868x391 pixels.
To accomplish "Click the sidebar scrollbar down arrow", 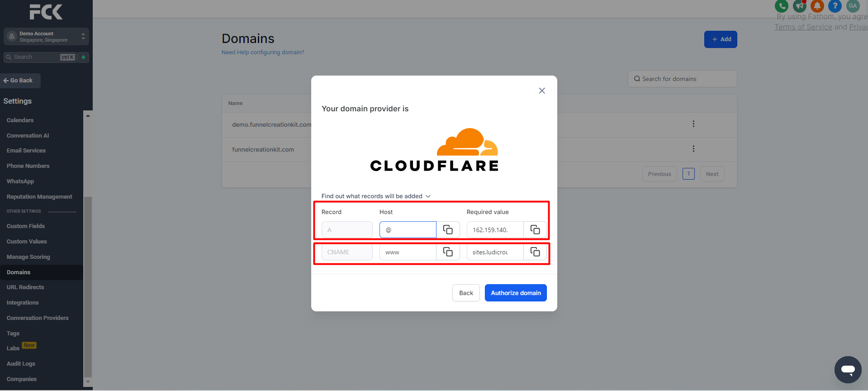I will point(88,382).
